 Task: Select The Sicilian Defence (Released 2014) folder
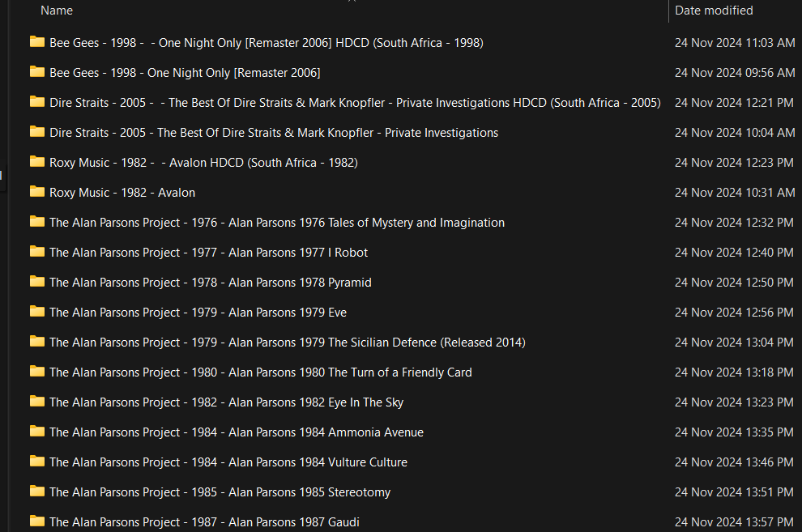287,343
